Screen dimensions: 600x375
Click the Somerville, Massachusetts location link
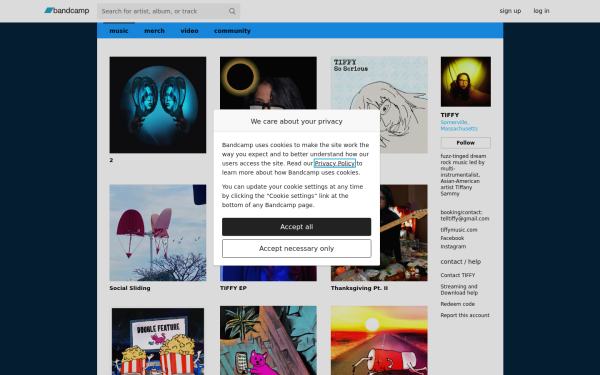459,126
